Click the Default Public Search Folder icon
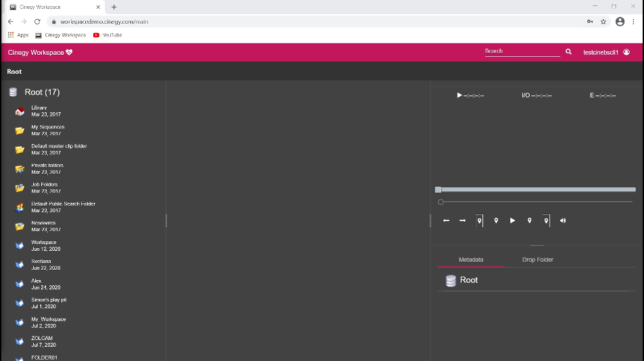This screenshot has height=361, width=644. (20, 208)
